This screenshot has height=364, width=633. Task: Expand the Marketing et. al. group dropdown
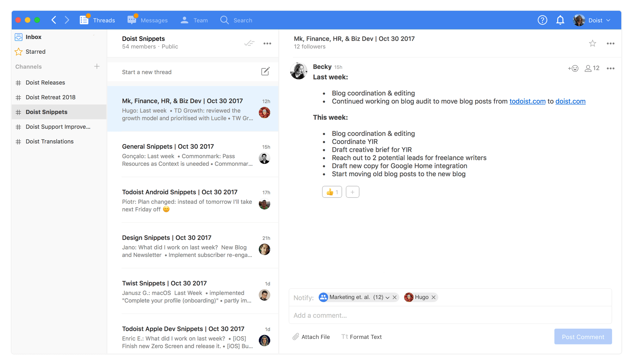(387, 298)
